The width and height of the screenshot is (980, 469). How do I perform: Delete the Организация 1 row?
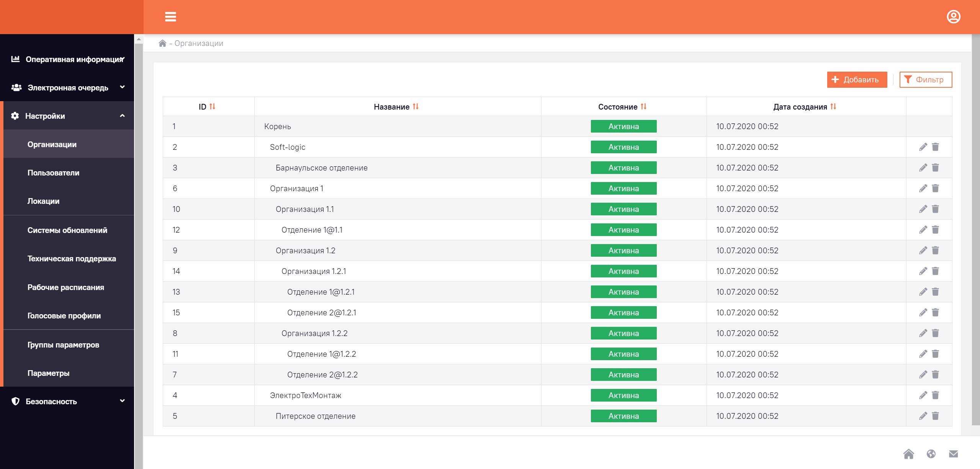click(935, 189)
